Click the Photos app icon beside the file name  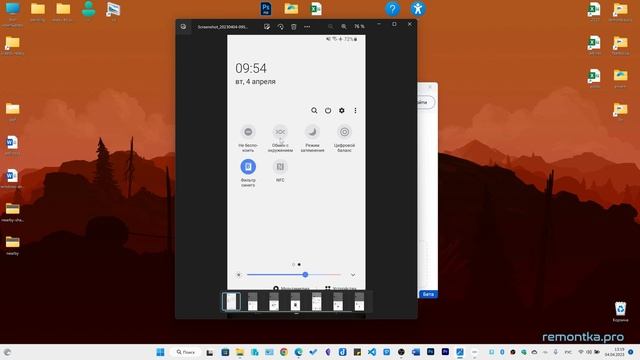(183, 27)
